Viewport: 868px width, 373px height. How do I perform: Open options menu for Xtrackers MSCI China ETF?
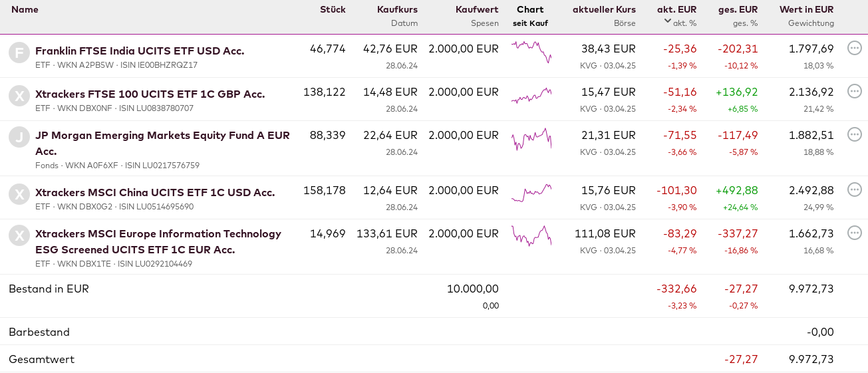click(x=855, y=190)
